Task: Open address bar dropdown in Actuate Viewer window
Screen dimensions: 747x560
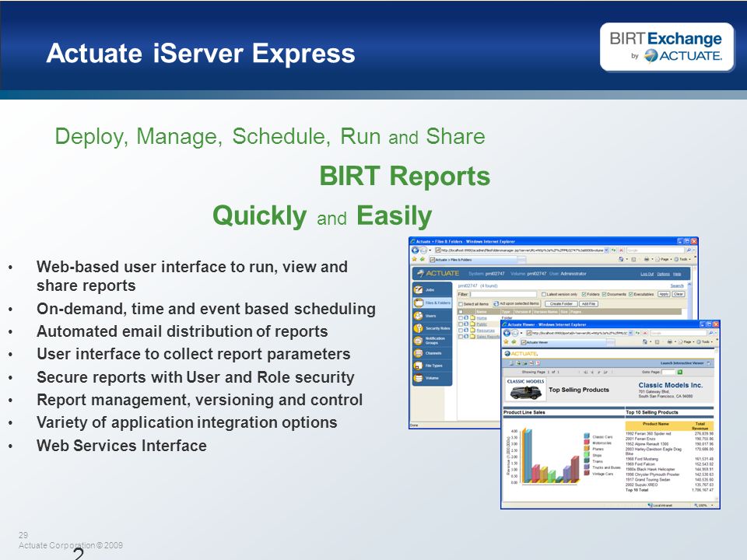Action: coord(630,333)
